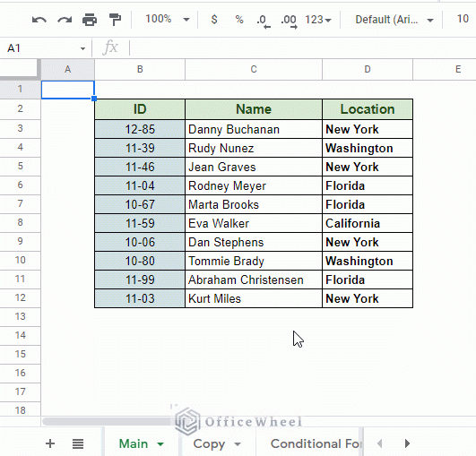This screenshot has width=476, height=456.
Task: Select cell with ID 10-06
Action: coord(140,242)
